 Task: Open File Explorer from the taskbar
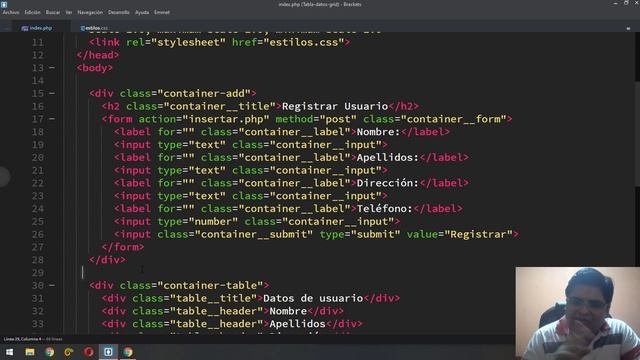coord(29,352)
